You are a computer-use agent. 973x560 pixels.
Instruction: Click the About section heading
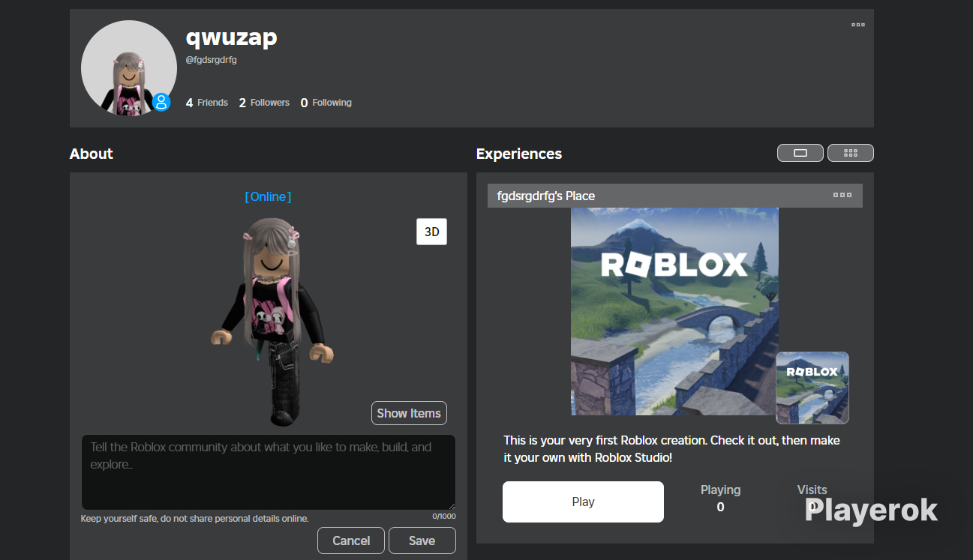[92, 154]
